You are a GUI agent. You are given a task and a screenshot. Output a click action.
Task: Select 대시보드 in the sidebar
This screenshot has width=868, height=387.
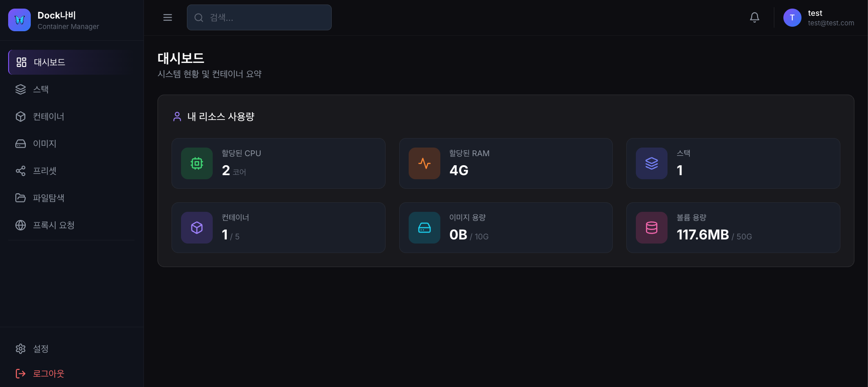pyautogui.click(x=49, y=62)
